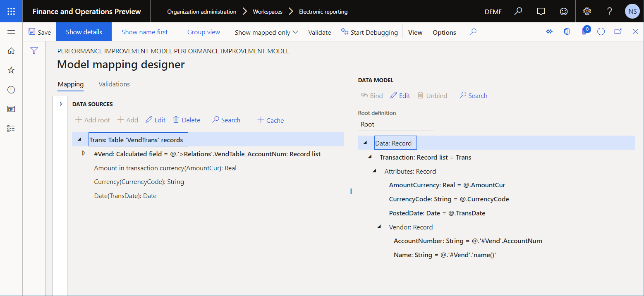Switch to the Validations tab
This screenshot has height=296, width=644.
pos(114,84)
